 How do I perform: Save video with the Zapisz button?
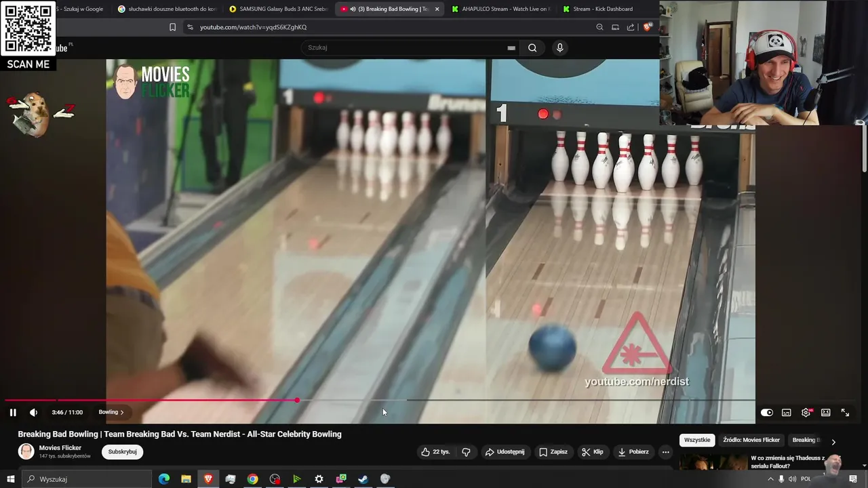point(553,452)
